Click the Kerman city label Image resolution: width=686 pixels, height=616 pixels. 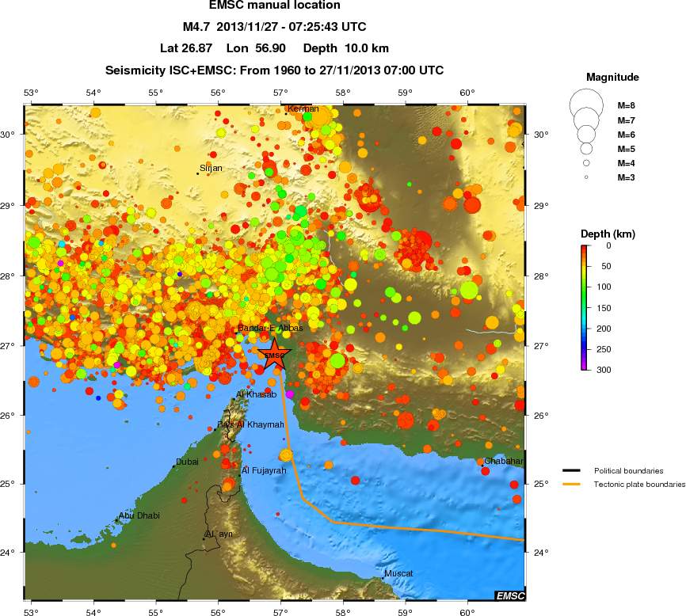coord(303,108)
